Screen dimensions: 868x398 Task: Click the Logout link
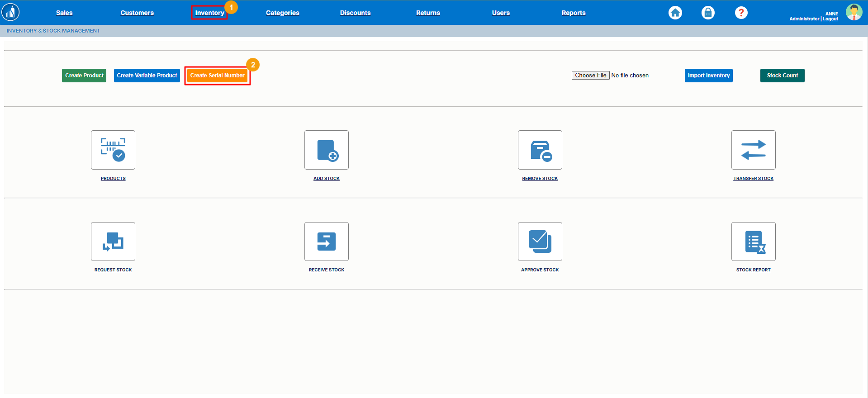point(830,19)
